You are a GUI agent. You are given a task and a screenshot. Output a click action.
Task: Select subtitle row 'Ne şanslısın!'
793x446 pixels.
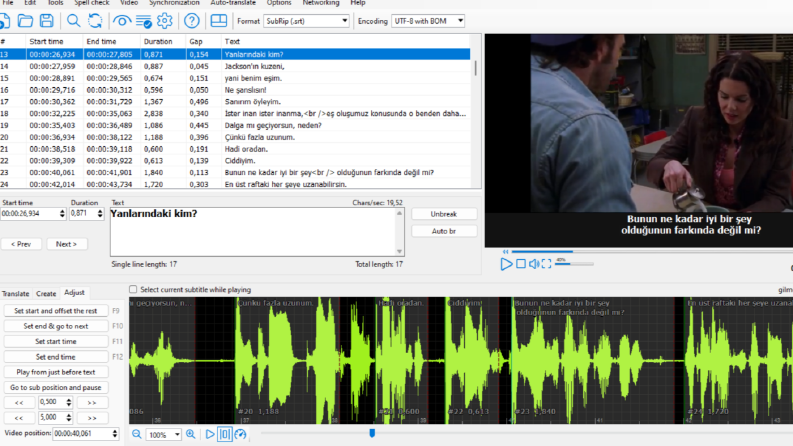[235, 90]
